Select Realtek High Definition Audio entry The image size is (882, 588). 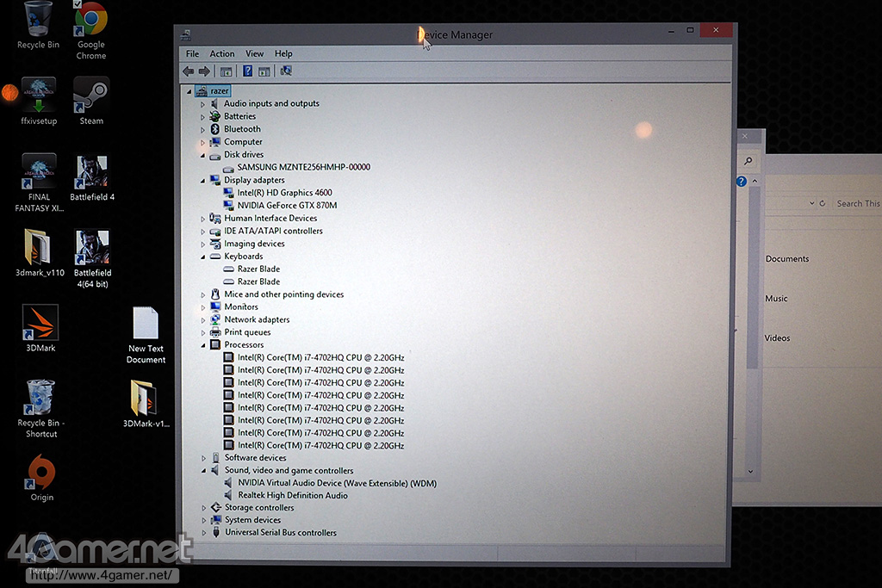(293, 495)
